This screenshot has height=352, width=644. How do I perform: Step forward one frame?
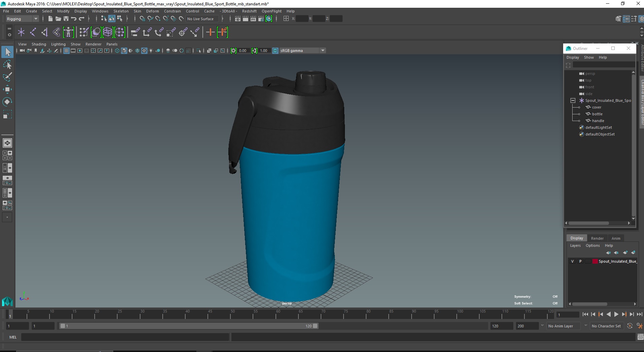coord(632,314)
